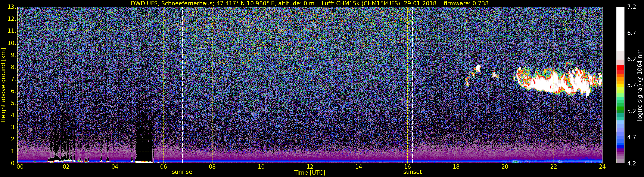Click the height tick label '1.'
644x177 pixels.
[x=13, y=151]
